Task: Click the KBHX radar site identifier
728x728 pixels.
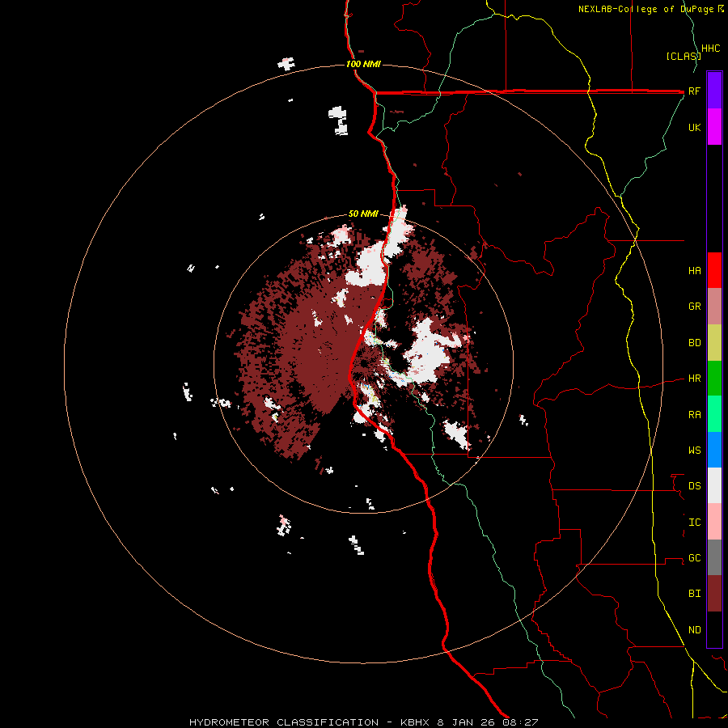Action: click(x=416, y=722)
